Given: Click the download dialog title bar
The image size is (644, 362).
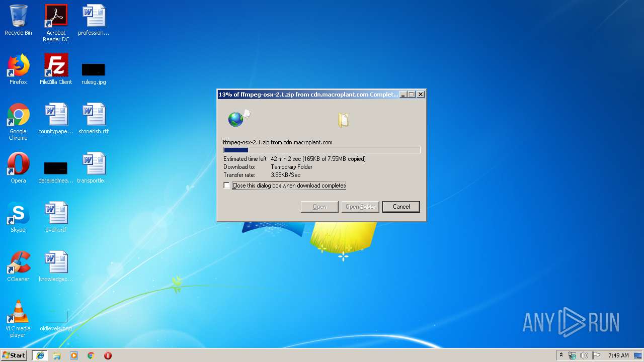Looking at the screenshot, I should point(308,95).
